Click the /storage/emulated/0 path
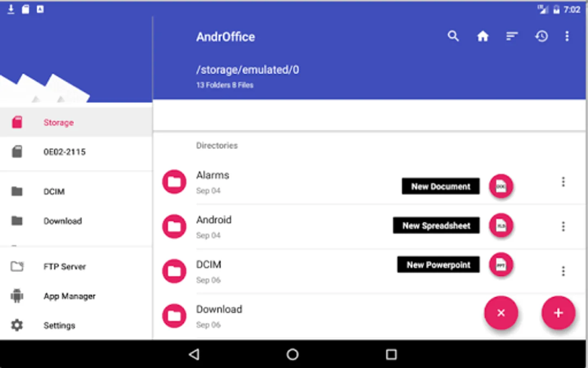588x368 pixels. 247,70
